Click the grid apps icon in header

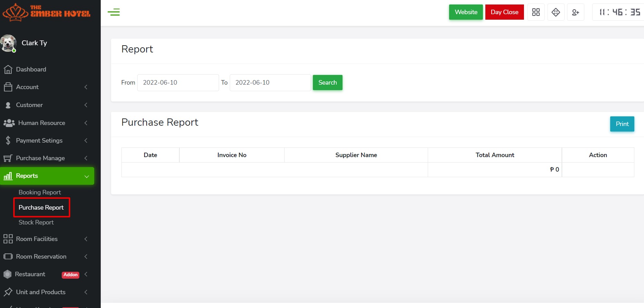(x=536, y=12)
